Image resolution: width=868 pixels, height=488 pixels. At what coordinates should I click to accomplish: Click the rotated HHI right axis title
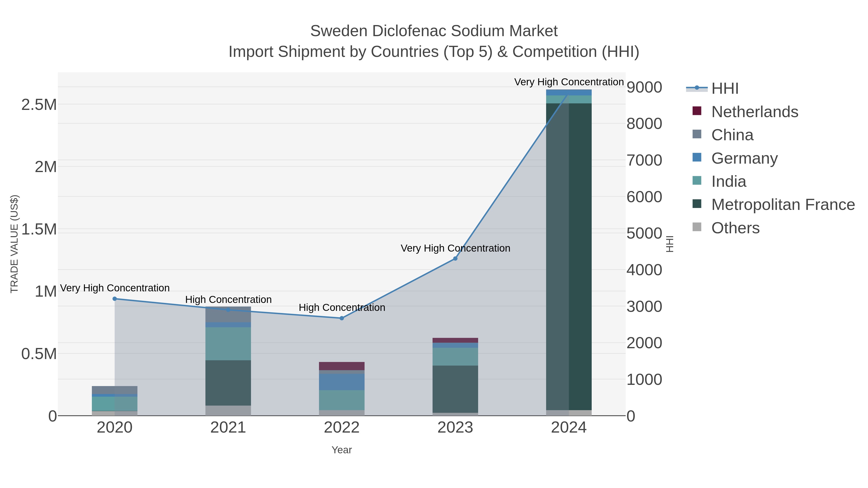(x=670, y=244)
